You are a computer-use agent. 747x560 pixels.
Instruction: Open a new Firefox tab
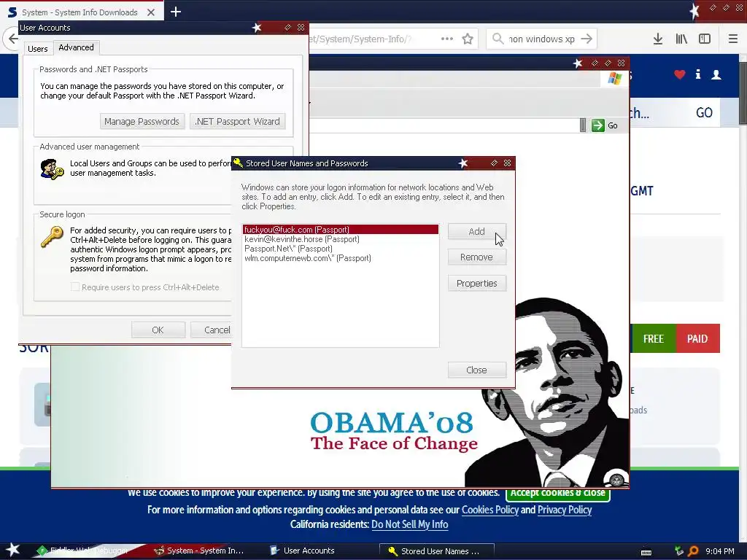(x=175, y=12)
